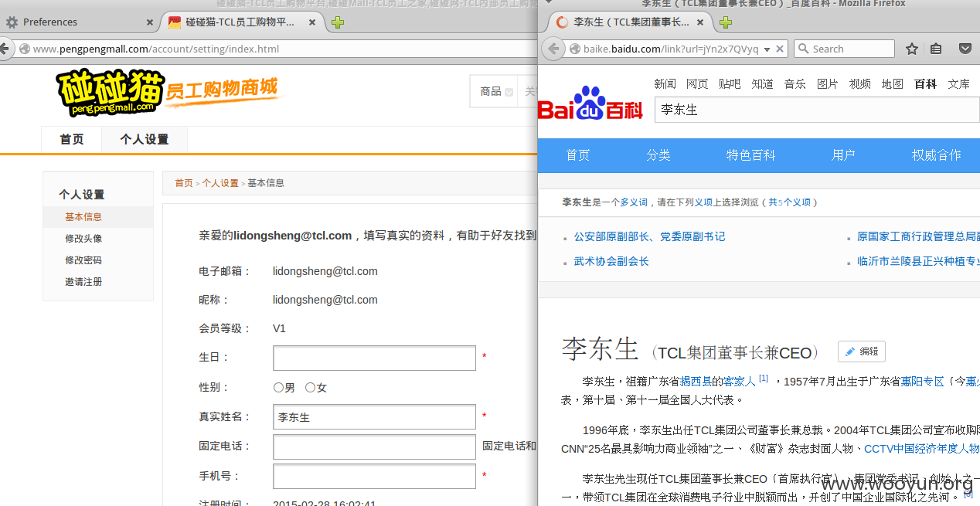Image resolution: width=980 pixels, height=506 pixels.
Task: Click the 真实姓名 input field
Action: (x=374, y=416)
